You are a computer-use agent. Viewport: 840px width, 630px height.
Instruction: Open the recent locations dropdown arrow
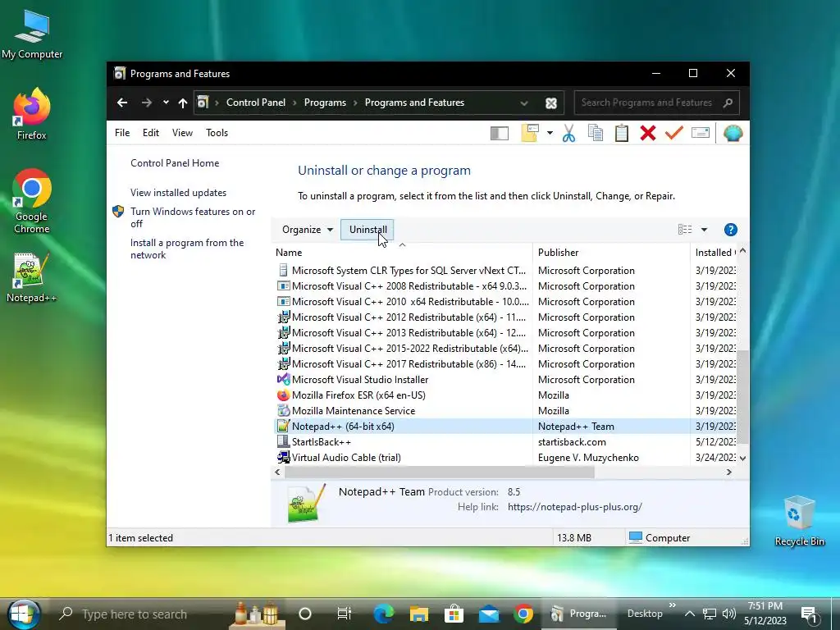pos(166,103)
